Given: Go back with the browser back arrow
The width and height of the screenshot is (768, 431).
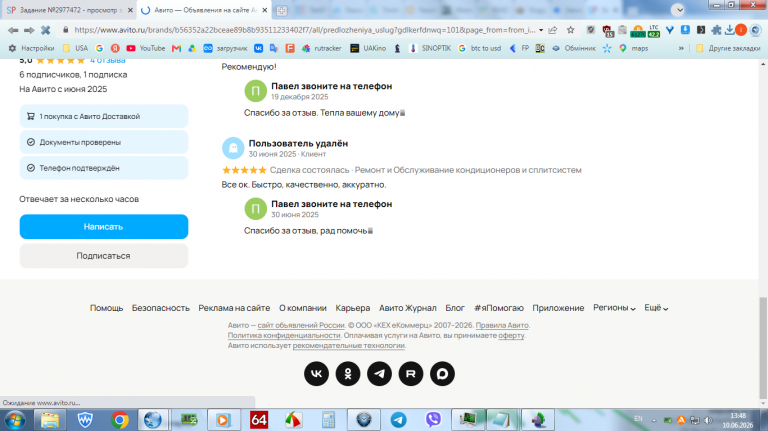Looking at the screenshot, I should [x=13, y=30].
